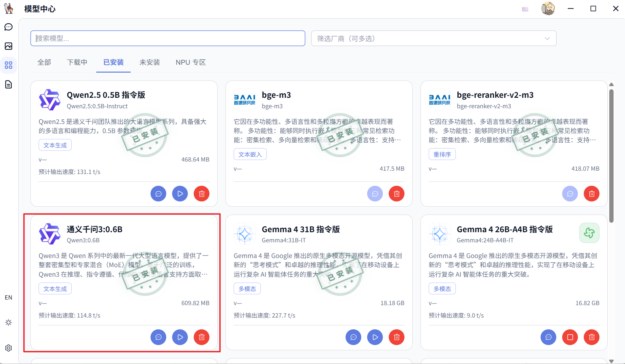Click 多模态 tag on Gemma 4 26B-A4B card
The image size is (625, 364).
[442, 289]
